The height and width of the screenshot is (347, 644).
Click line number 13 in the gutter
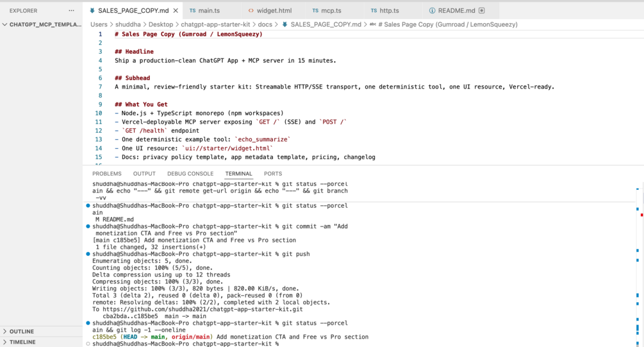pos(99,139)
